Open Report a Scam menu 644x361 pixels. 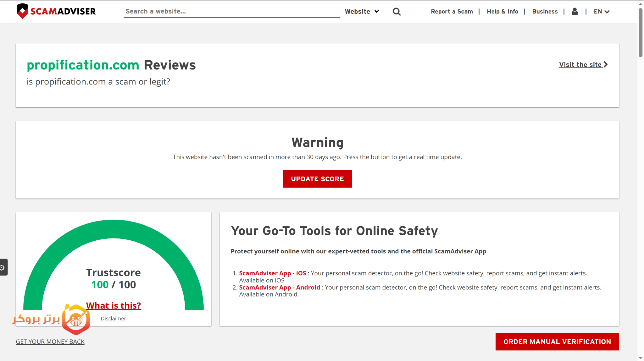click(x=452, y=12)
